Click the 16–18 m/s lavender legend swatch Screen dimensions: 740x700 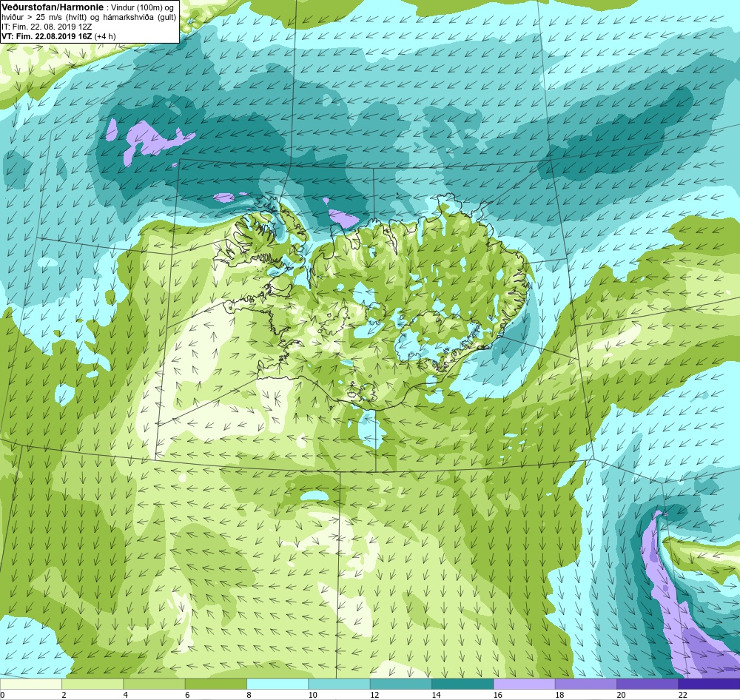pyautogui.click(x=525, y=684)
